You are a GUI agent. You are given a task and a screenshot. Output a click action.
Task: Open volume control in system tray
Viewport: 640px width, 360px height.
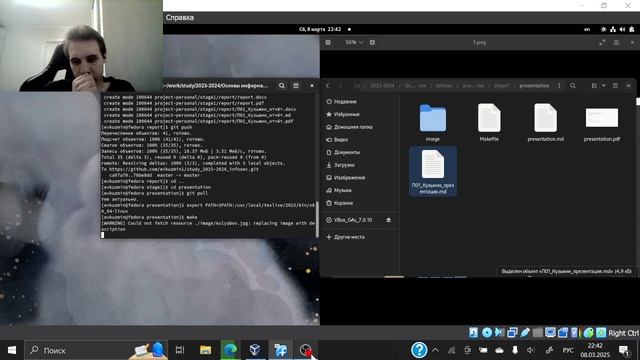(x=531, y=350)
